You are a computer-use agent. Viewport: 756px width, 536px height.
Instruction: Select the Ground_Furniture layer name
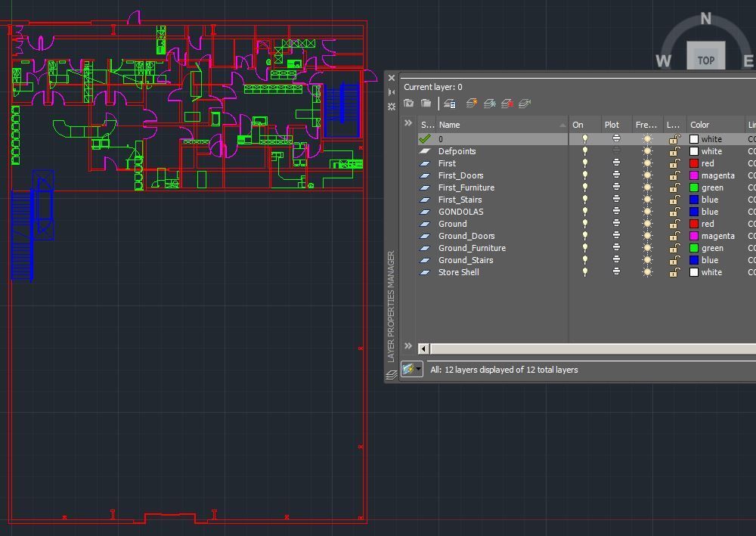pyautogui.click(x=472, y=248)
